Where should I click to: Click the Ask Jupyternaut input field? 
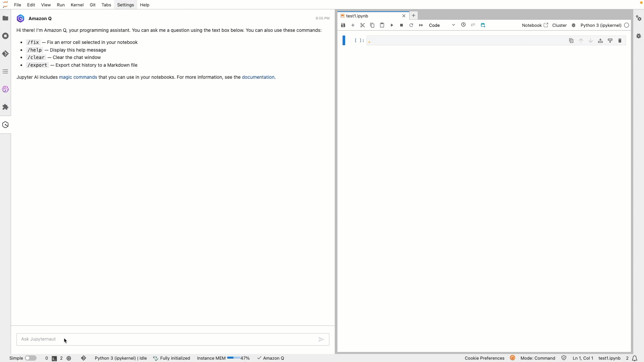coord(172,339)
